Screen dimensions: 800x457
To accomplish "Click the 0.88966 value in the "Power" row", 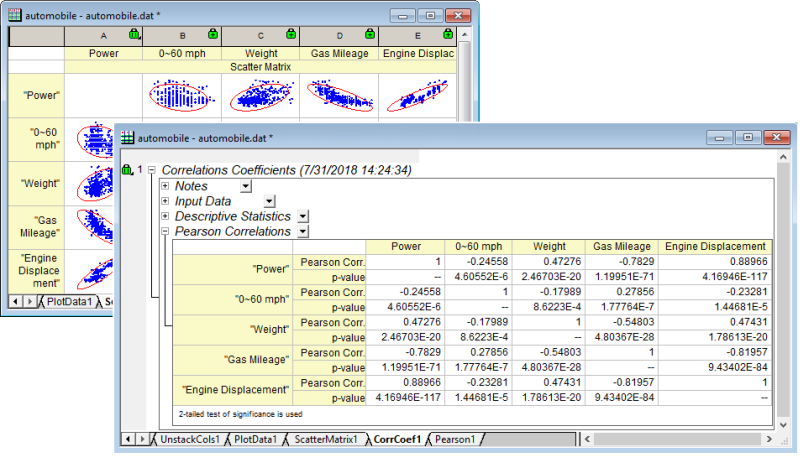I will pos(715,262).
